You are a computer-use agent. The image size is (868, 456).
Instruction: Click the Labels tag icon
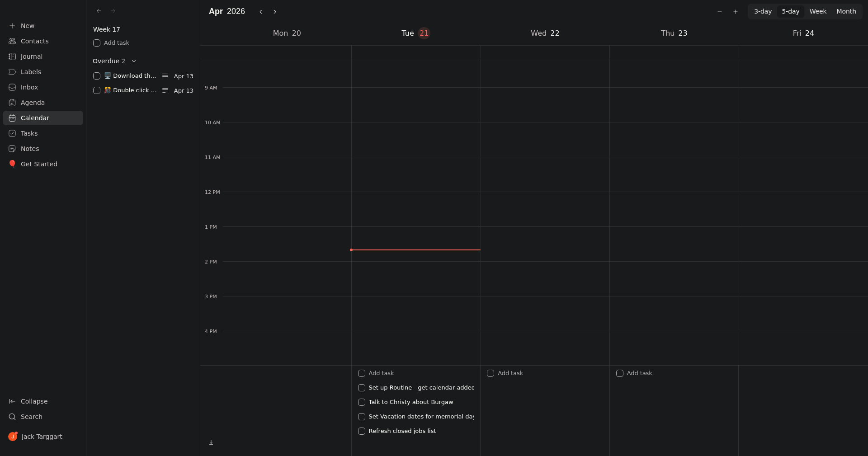coord(12,72)
